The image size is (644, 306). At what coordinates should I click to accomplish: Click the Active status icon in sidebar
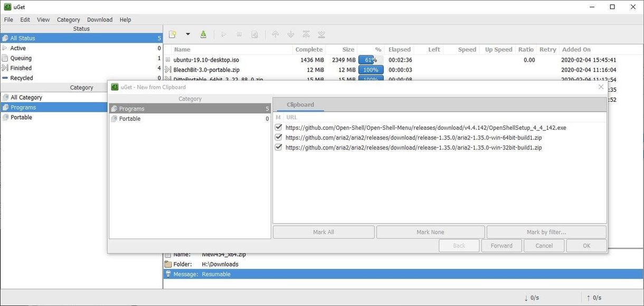coord(5,48)
